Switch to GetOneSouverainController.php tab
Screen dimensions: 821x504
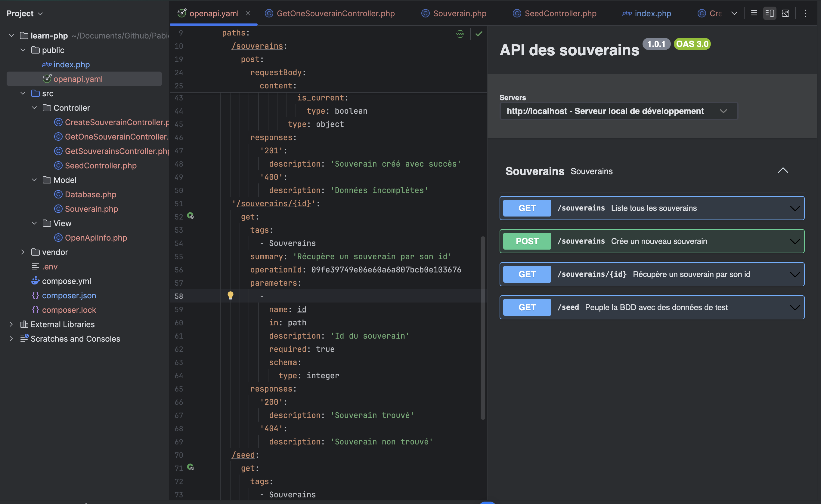[x=335, y=13]
